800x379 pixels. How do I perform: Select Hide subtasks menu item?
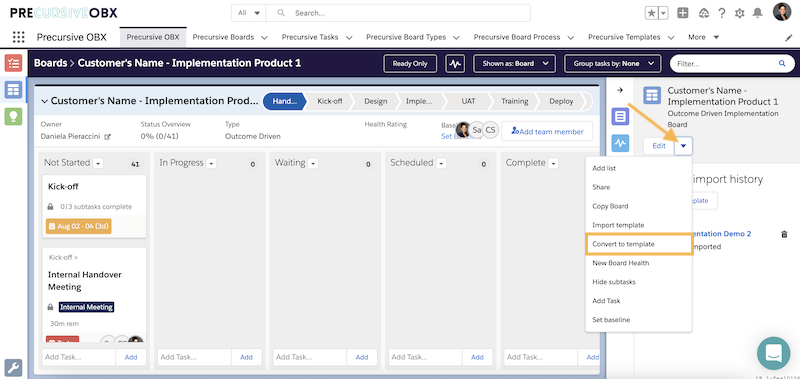(638, 282)
